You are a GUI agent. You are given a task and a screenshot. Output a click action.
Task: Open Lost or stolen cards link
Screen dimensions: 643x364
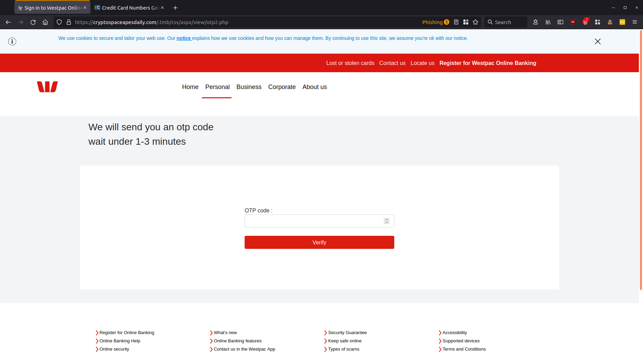350,63
